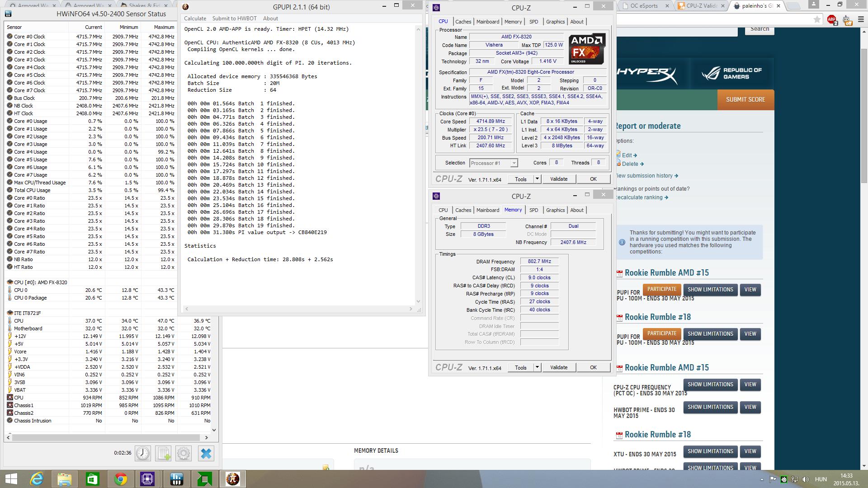Click Recalculate ranking link
This screenshot has width=868, height=488.
click(x=642, y=197)
